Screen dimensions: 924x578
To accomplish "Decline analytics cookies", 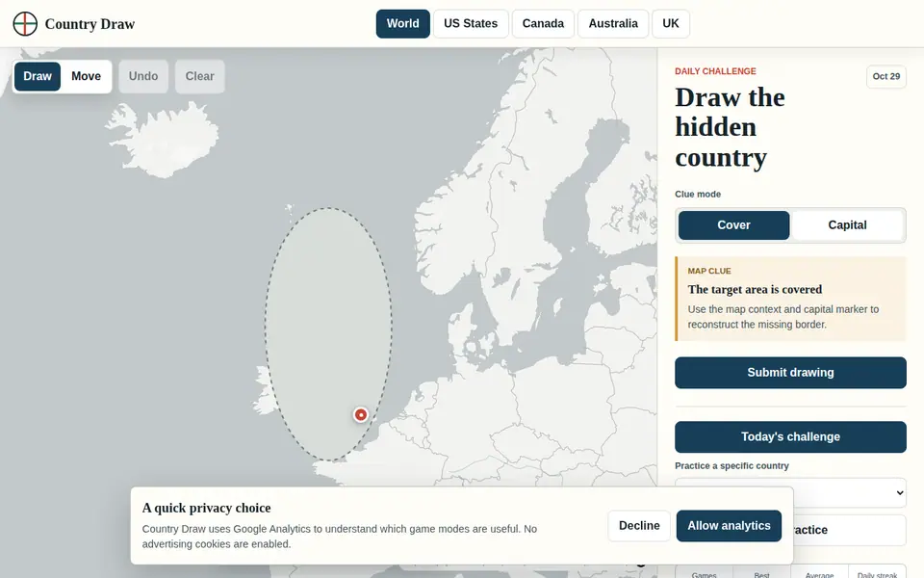I will [x=639, y=526].
